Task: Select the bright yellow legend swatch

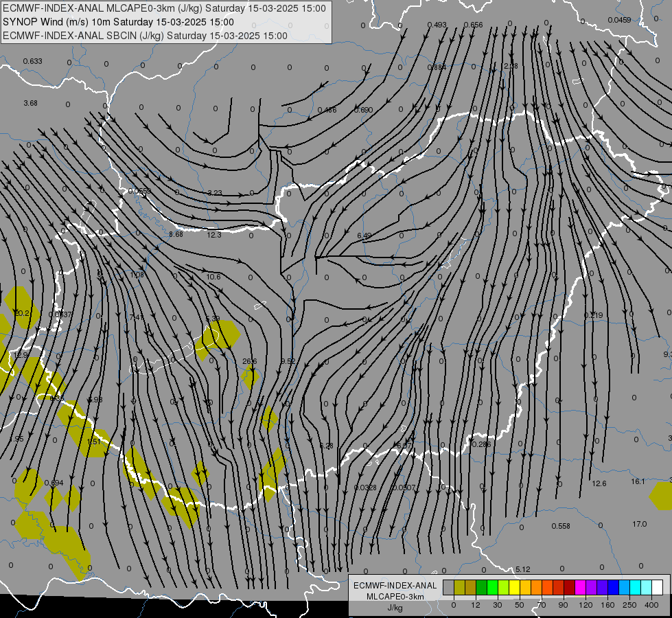Action: coord(515,587)
